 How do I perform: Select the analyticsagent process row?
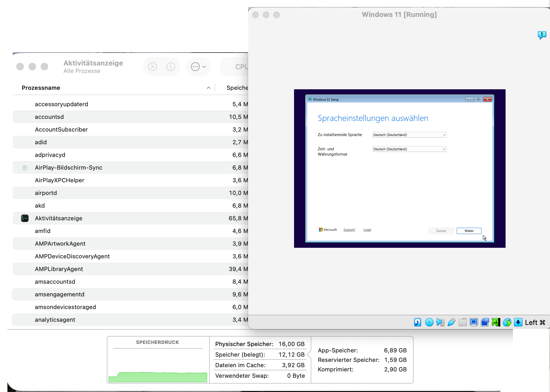tap(130, 320)
